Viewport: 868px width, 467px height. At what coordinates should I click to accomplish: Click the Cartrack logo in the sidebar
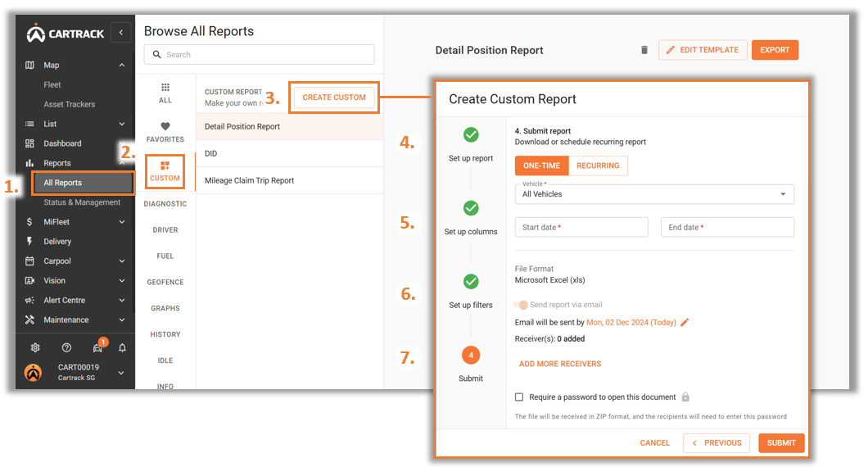point(66,34)
